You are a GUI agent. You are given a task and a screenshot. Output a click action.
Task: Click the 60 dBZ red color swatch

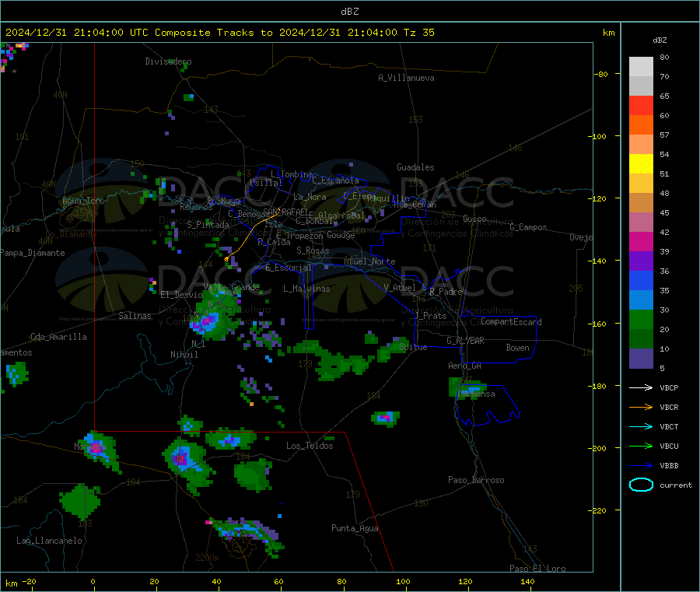pyautogui.click(x=641, y=106)
